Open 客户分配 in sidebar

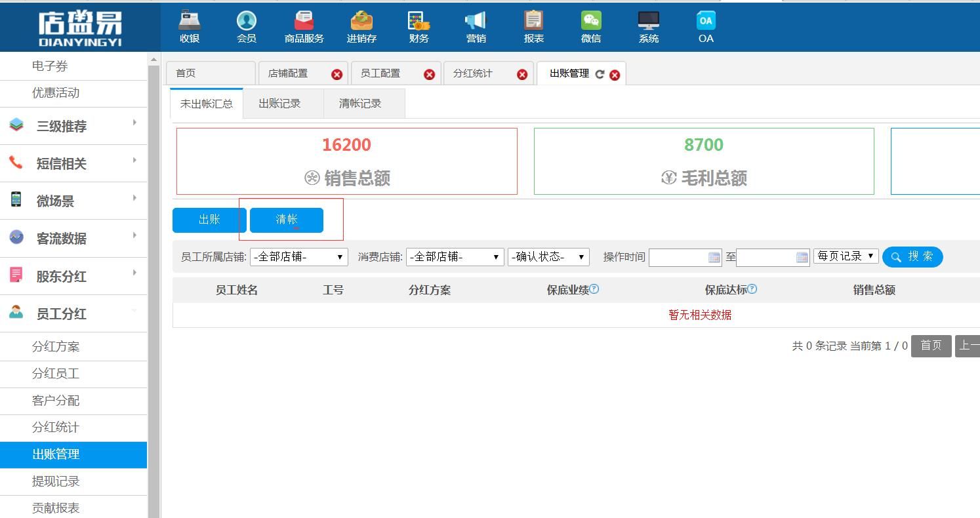point(73,401)
